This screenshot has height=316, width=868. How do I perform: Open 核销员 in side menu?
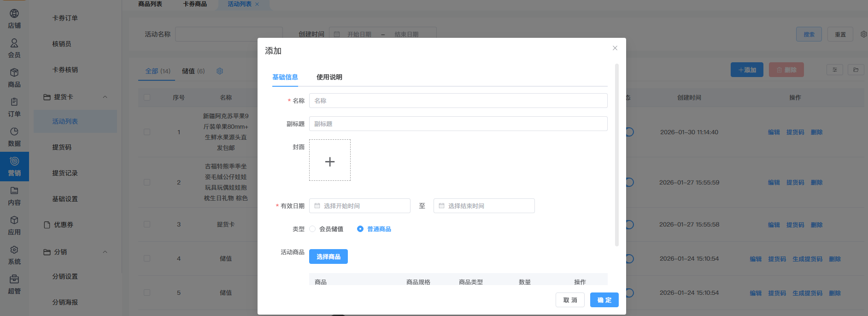click(x=62, y=44)
